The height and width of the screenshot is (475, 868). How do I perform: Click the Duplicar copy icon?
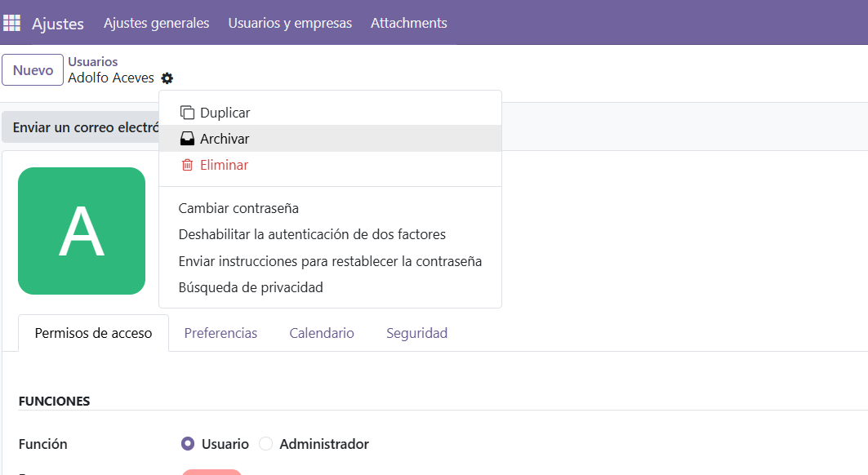pyautogui.click(x=187, y=113)
